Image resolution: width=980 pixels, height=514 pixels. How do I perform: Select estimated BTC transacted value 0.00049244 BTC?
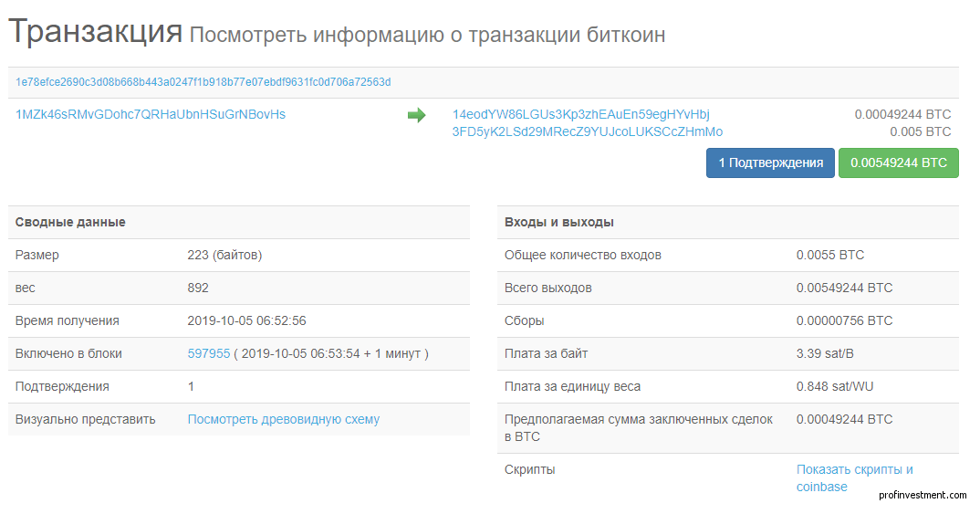coord(844,419)
